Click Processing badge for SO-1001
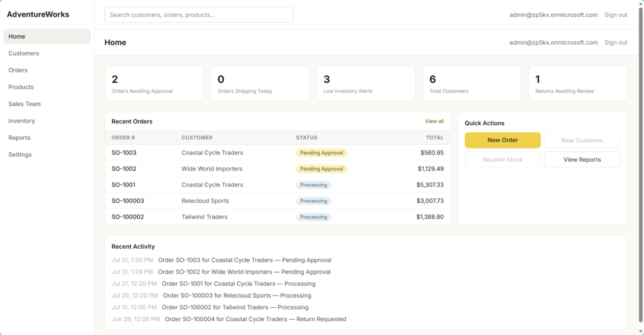 pos(313,185)
